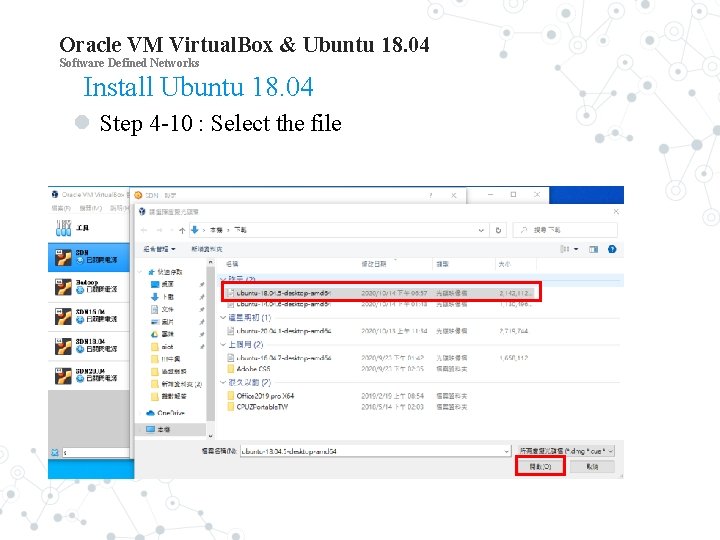Open the file type filter dropdown

click(566, 451)
